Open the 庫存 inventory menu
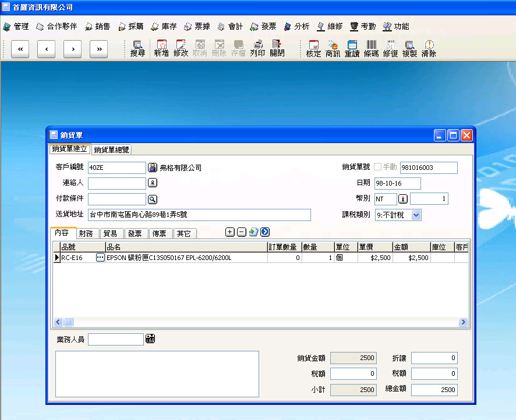Viewport: 516px width, 420px height. tap(164, 27)
